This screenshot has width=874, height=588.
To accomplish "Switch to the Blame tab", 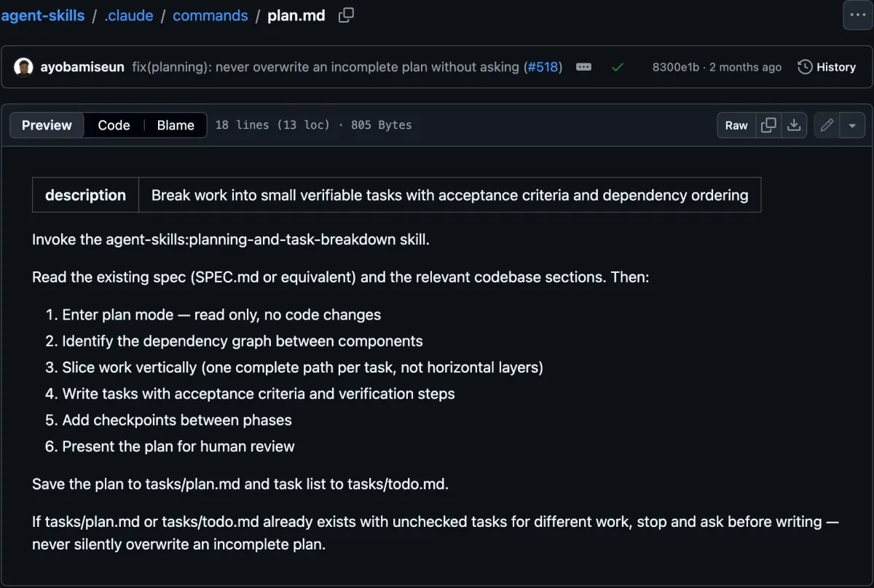I will coord(176,125).
